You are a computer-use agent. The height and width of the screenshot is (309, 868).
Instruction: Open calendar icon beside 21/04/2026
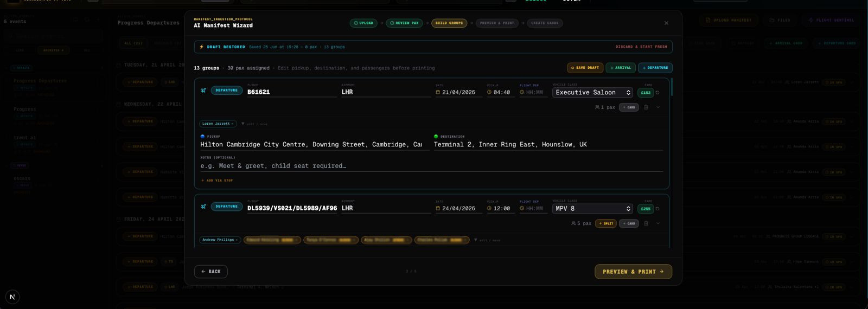438,92
